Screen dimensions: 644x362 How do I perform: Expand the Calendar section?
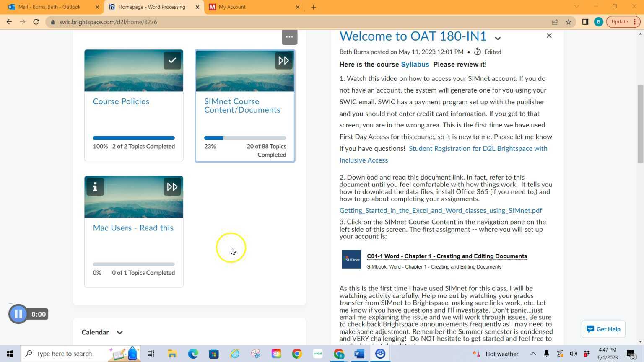(119, 332)
